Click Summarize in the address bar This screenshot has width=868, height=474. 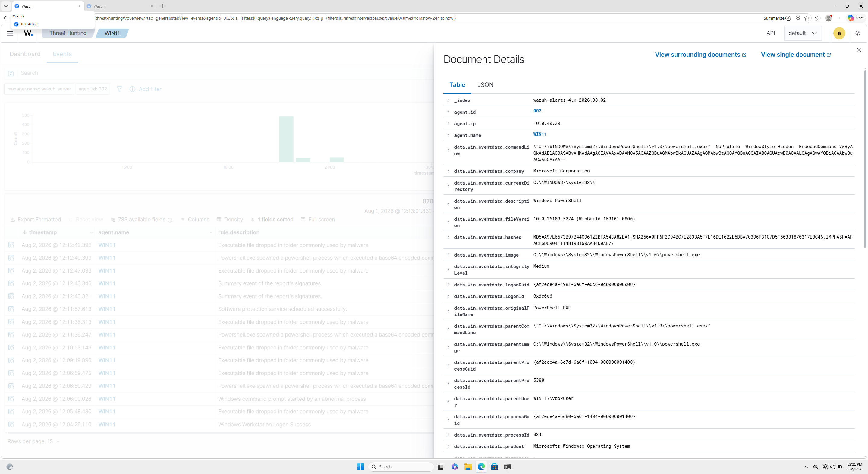pyautogui.click(x=777, y=18)
